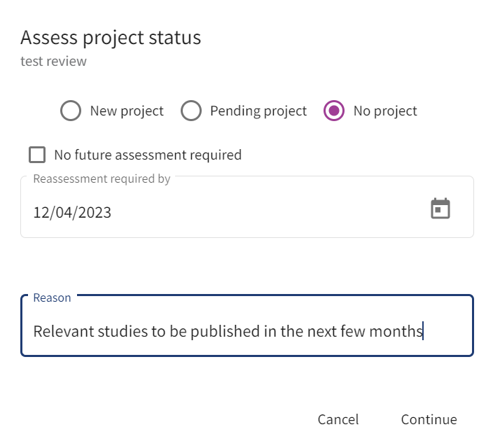The height and width of the screenshot is (448, 493).
Task: Click the "Reassessment required by" field label
Action: pos(102,178)
